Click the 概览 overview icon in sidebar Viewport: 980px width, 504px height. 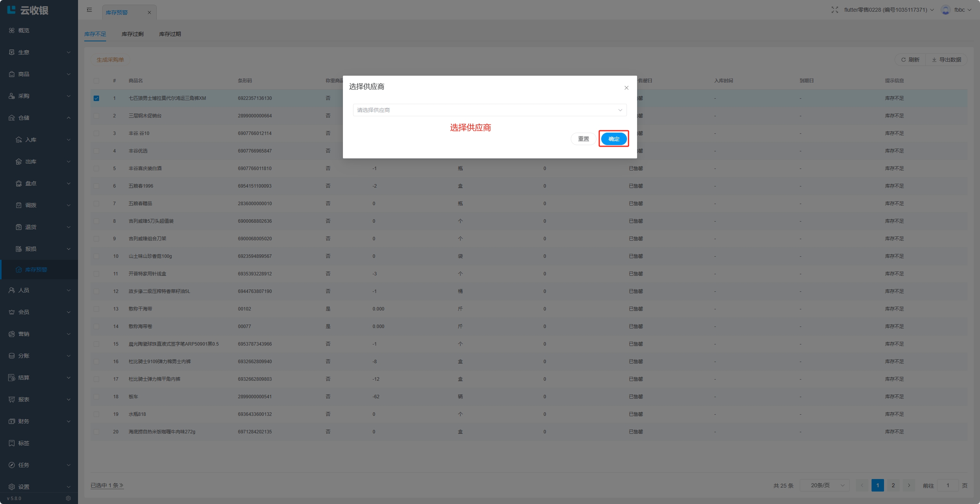coord(12,30)
